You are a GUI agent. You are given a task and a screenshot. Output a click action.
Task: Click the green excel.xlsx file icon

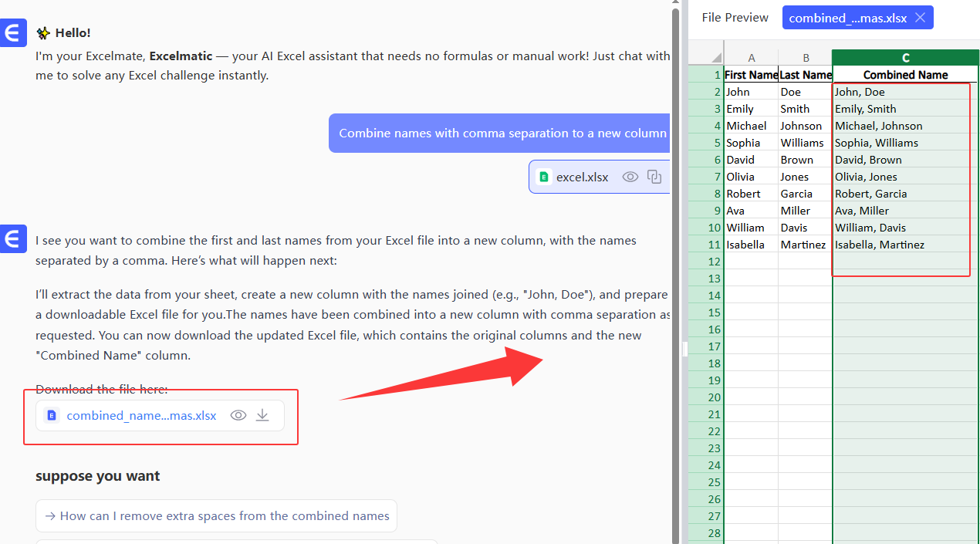[x=544, y=177]
